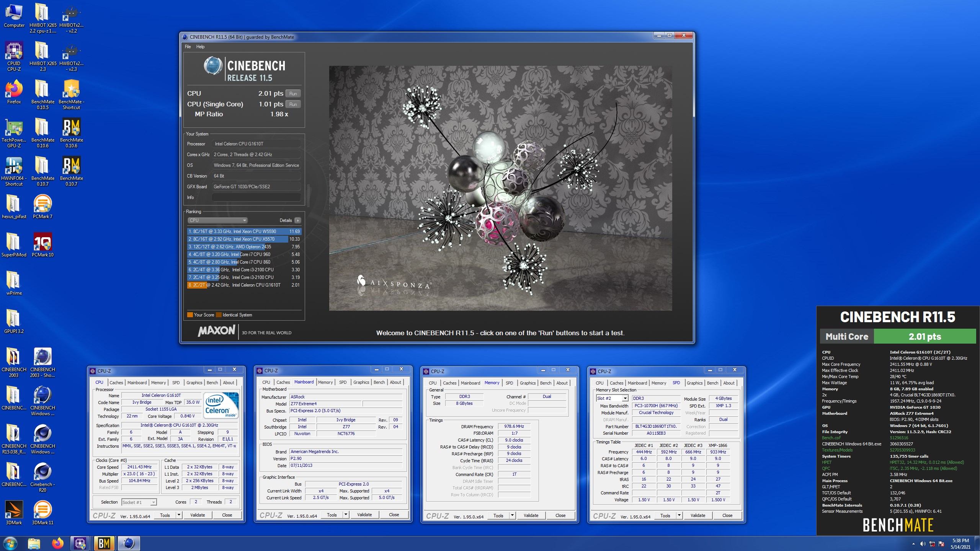Open the CINEBENCH 2003 folder icon
Image resolution: width=980 pixels, height=551 pixels.
(14, 363)
